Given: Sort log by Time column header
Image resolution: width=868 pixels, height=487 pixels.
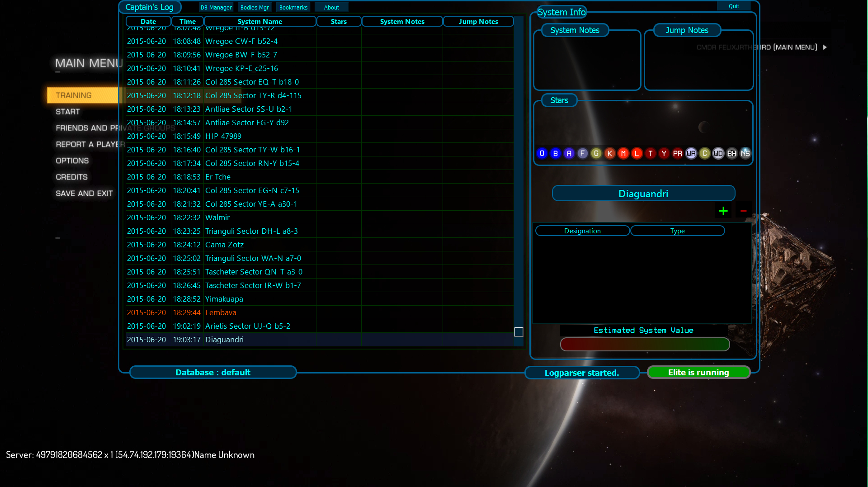Looking at the screenshot, I should click(188, 21).
